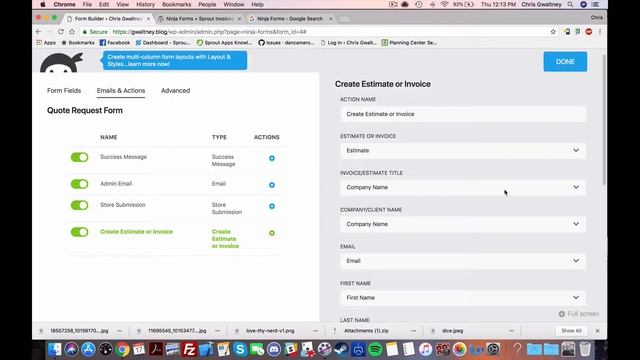Select the Emails & Actions tab
640x360 pixels.
point(121,91)
